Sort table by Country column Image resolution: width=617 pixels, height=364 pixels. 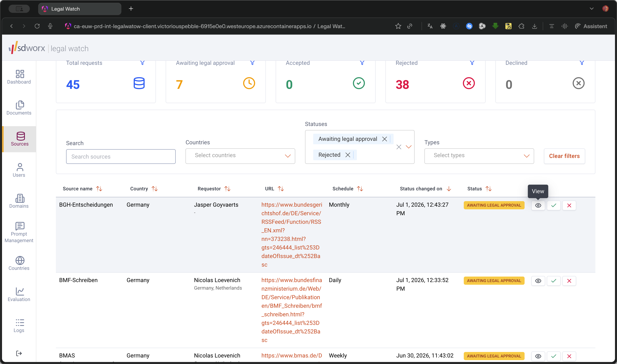pyautogui.click(x=155, y=189)
